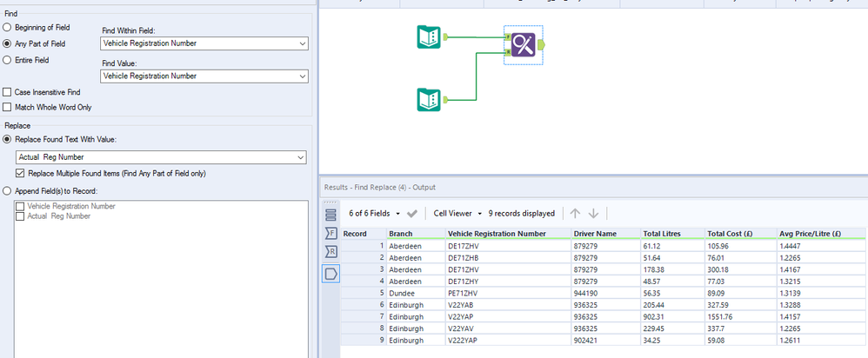This screenshot has height=358, width=868.
Task: Show F input anchor results
Action: [331, 234]
